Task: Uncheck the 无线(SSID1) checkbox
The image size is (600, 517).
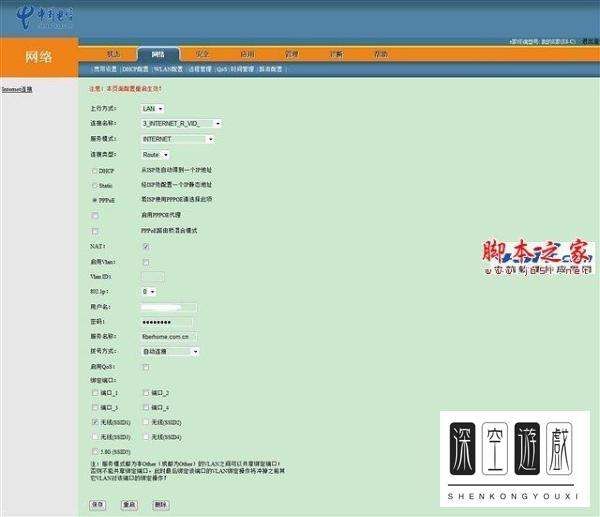Action: pos(95,422)
